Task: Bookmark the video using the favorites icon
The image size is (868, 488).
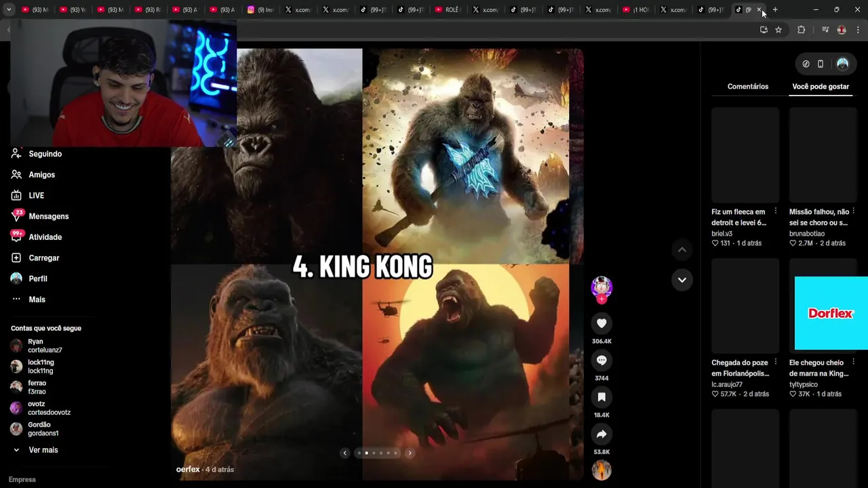Action: pyautogui.click(x=601, y=397)
